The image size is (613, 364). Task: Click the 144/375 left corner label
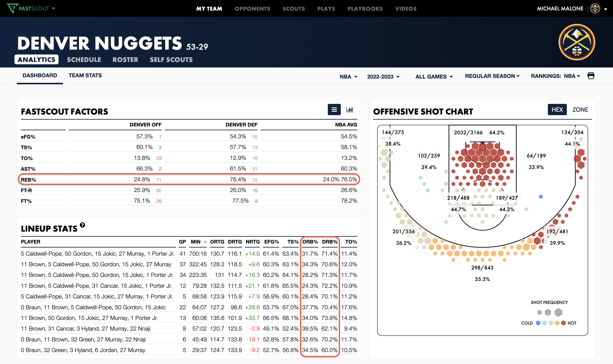[393, 132]
